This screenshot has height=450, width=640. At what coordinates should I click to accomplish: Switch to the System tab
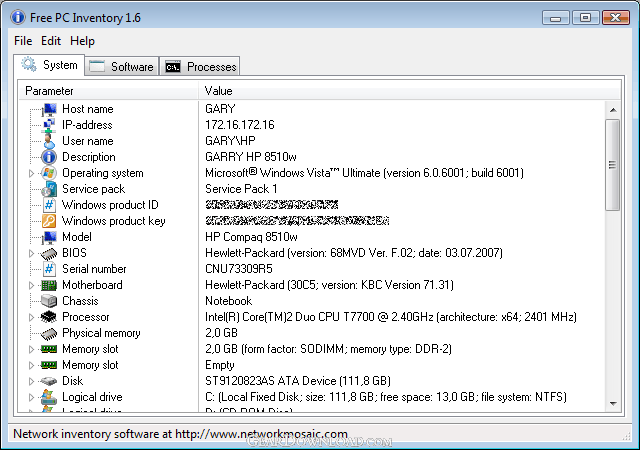coord(49,65)
